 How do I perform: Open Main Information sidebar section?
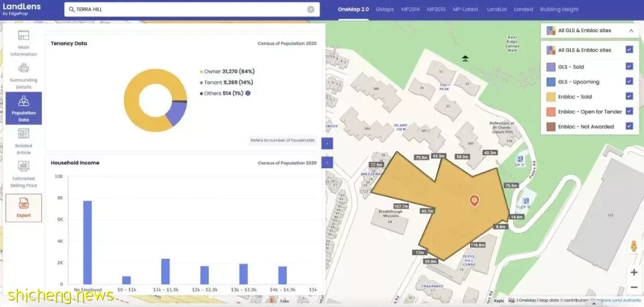click(x=23, y=43)
